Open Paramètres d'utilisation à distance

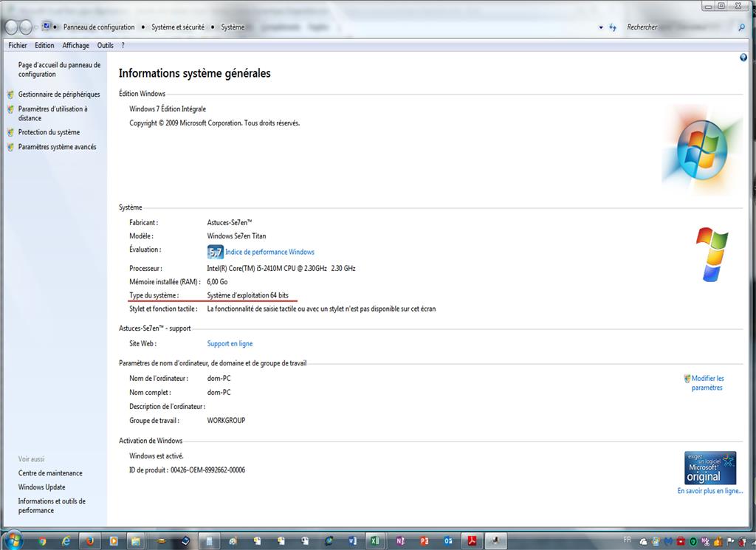pos(52,113)
